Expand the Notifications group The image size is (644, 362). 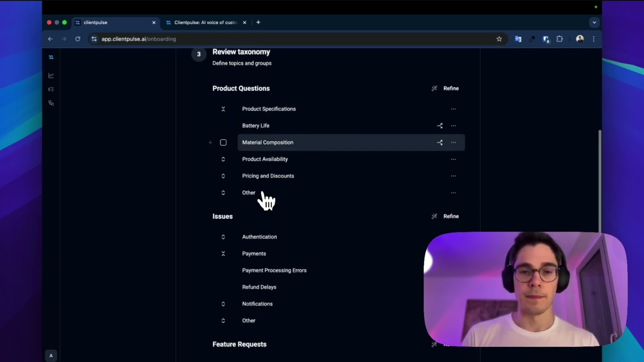click(223, 304)
